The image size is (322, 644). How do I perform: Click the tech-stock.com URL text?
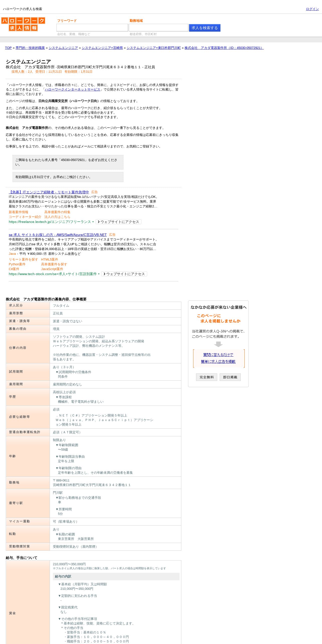pyautogui.click(x=53, y=274)
